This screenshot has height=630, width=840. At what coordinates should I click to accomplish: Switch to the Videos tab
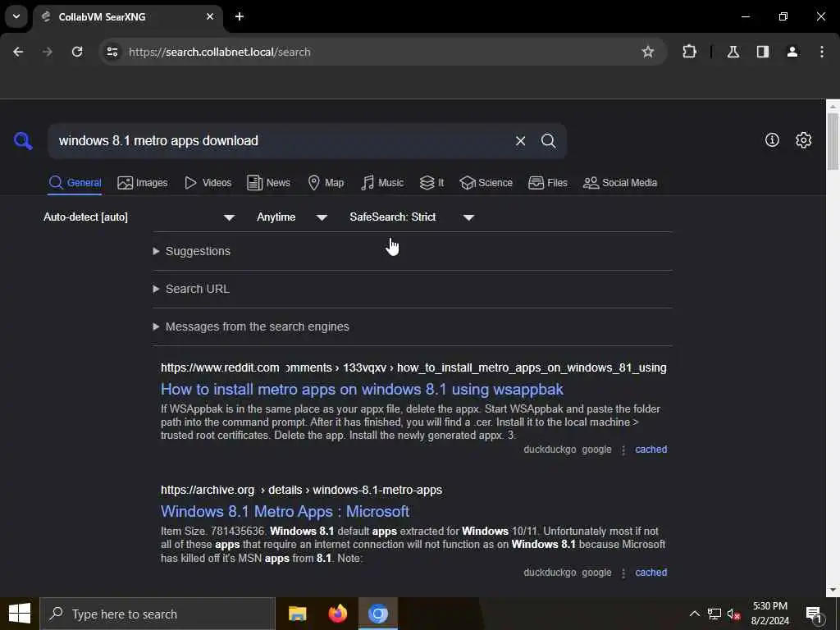[x=208, y=183]
